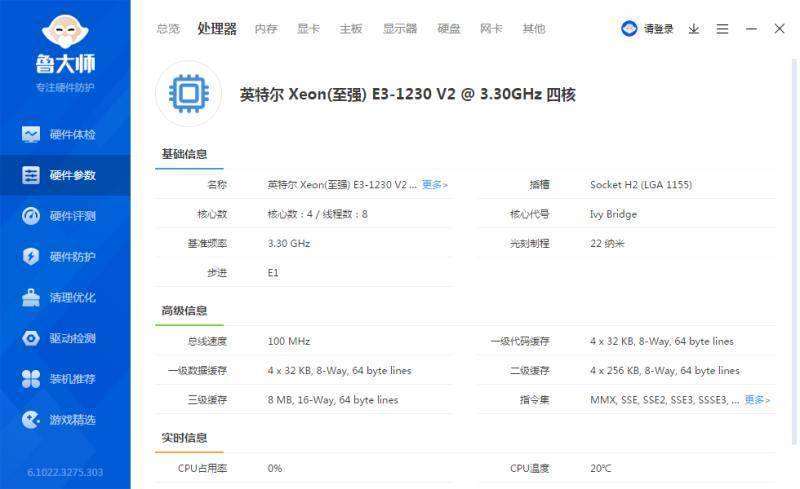Viewport: 800px width, 489px height.
Task: Click the E1 stepping value
Action: point(273,273)
